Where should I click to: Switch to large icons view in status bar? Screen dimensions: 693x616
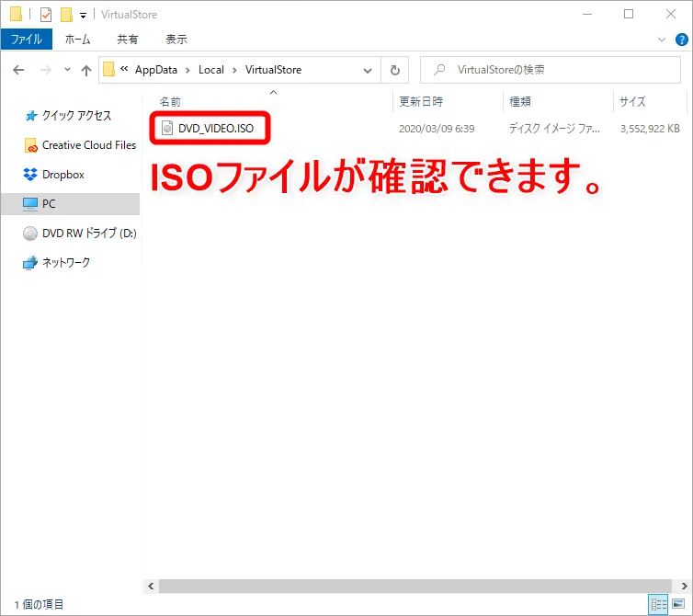coord(678,604)
